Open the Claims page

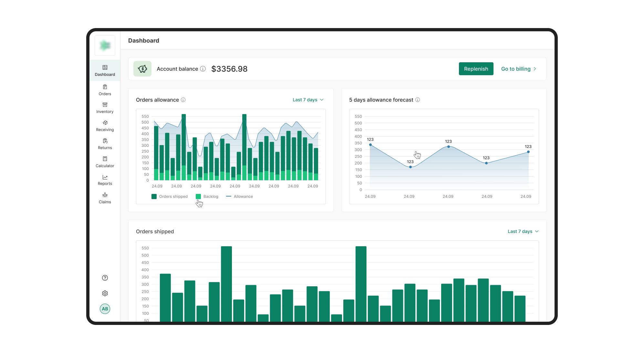(x=105, y=198)
